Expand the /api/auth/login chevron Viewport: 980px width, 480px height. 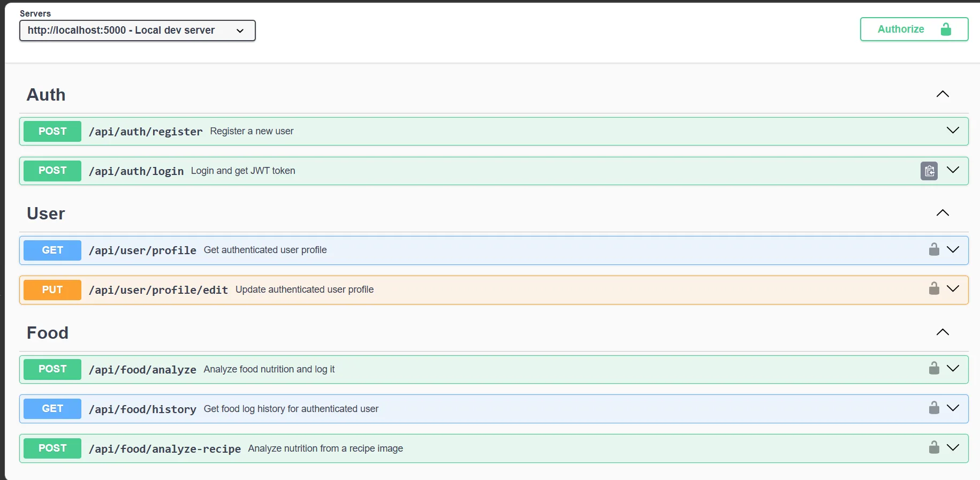[x=953, y=170]
